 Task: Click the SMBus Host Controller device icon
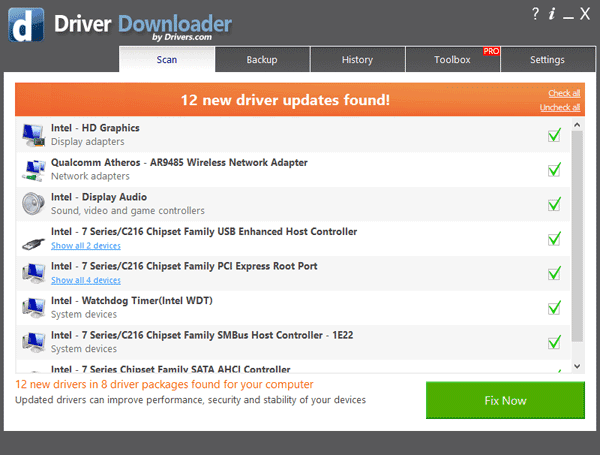click(x=33, y=342)
